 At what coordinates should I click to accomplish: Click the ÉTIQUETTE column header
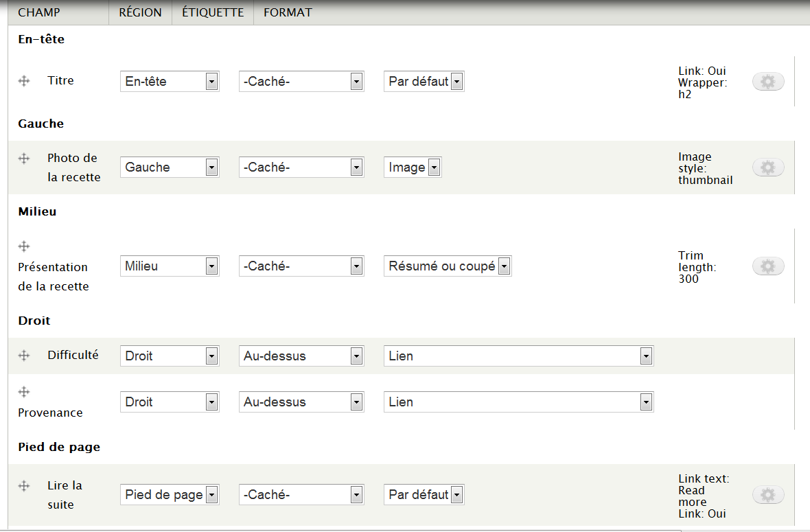pos(213,12)
